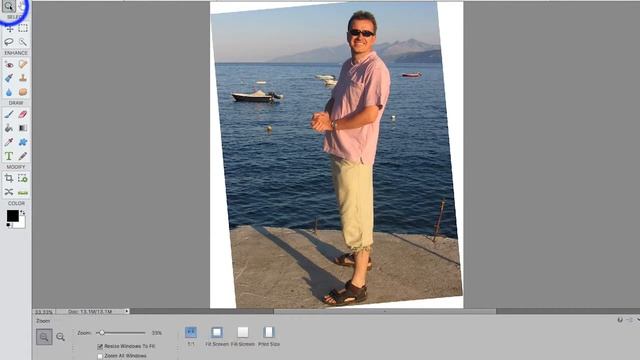
Task: Click the Fill Screen button
Action: 243,333
